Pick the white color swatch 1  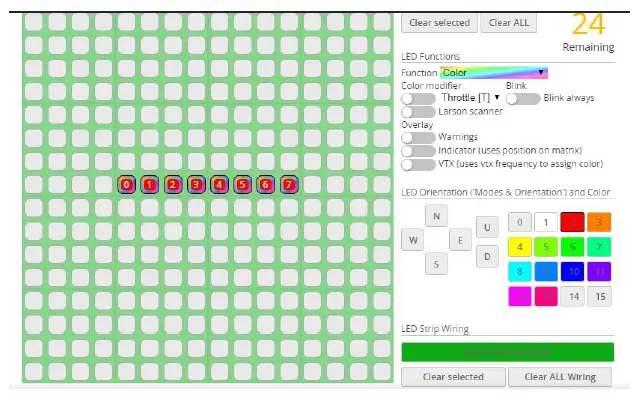pos(546,222)
